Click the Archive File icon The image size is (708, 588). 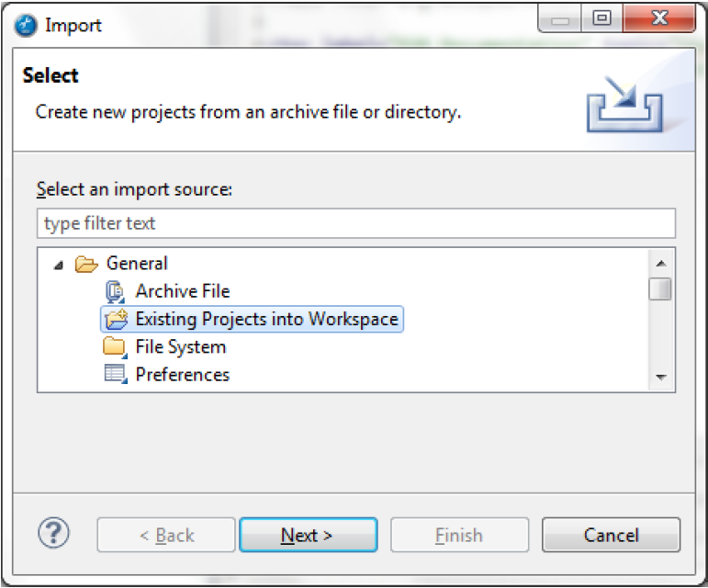coord(115,292)
